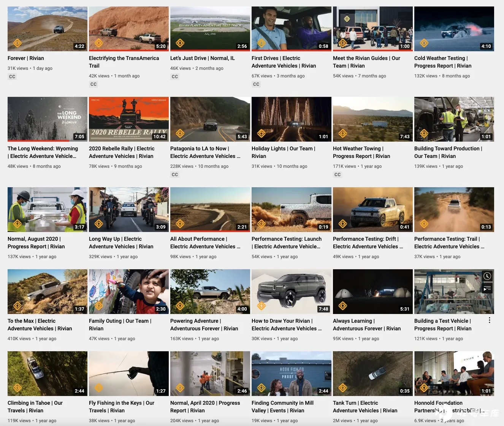Click the All About Performance title

point(205,243)
